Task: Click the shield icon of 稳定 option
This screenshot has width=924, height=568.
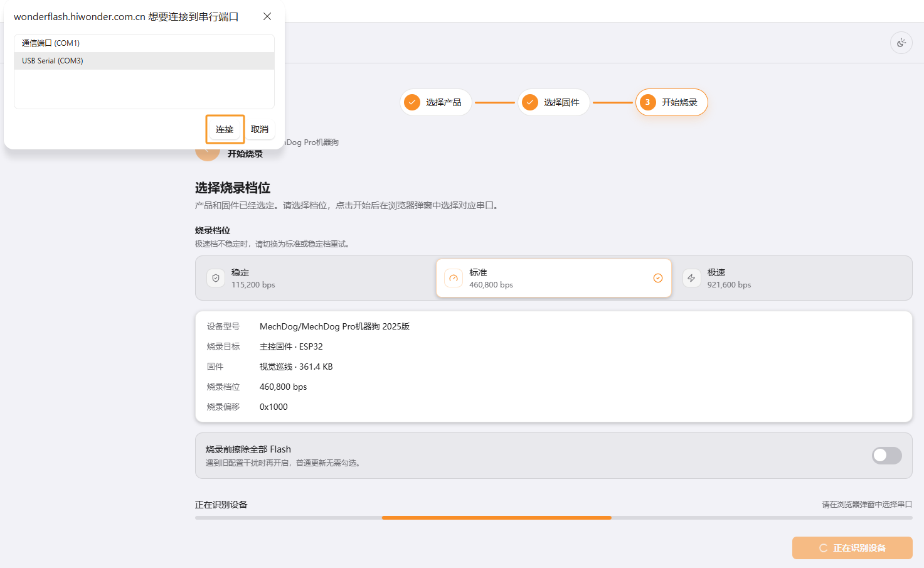Action: tap(216, 278)
